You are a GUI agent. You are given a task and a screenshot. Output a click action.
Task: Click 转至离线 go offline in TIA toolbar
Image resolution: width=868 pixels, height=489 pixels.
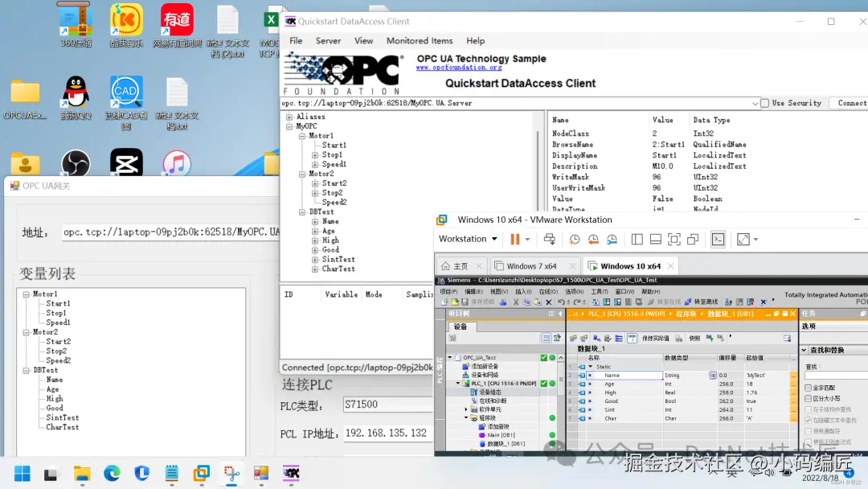click(x=702, y=302)
